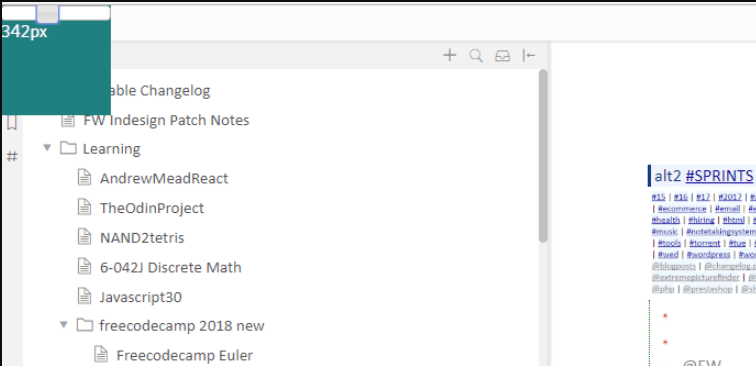
Task: Click the inbox tray icon
Action: pyautogui.click(x=502, y=56)
